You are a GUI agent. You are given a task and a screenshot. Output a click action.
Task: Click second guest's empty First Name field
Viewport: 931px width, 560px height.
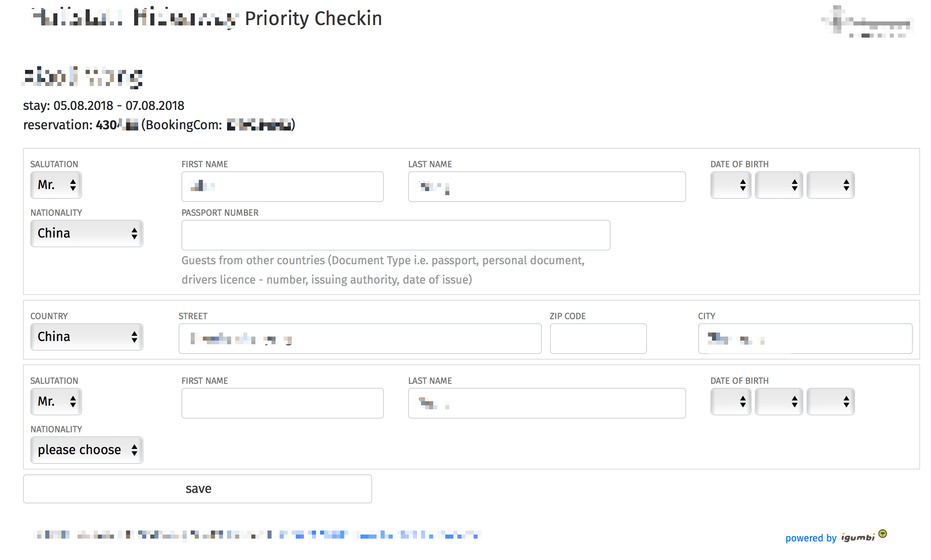coord(282,403)
